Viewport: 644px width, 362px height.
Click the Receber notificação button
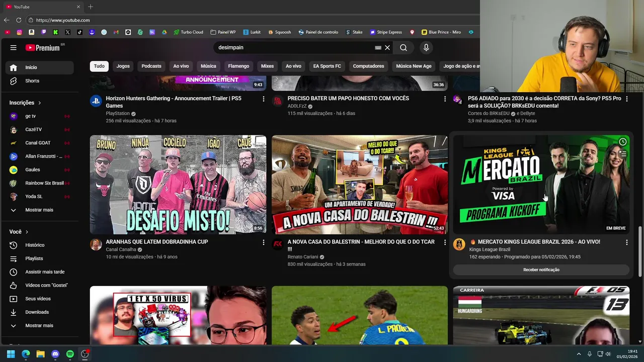point(541,270)
